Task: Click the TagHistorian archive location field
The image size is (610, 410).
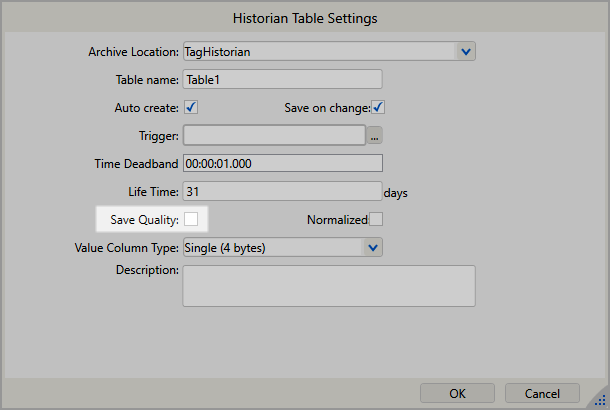Action: click(316, 51)
